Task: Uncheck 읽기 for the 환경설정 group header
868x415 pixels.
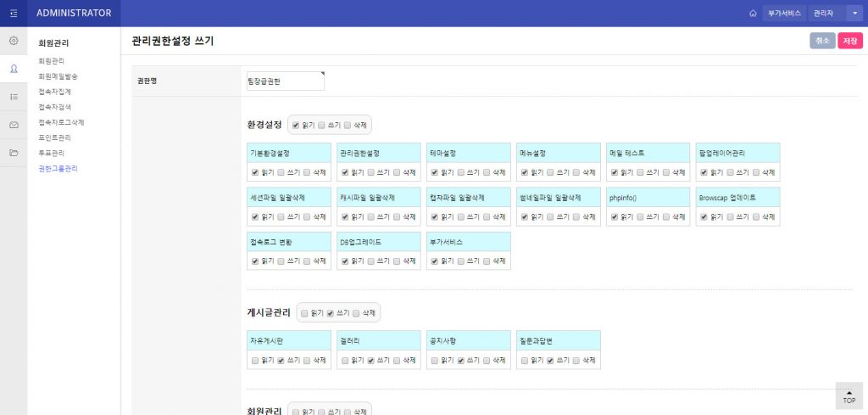Action: (x=296, y=126)
